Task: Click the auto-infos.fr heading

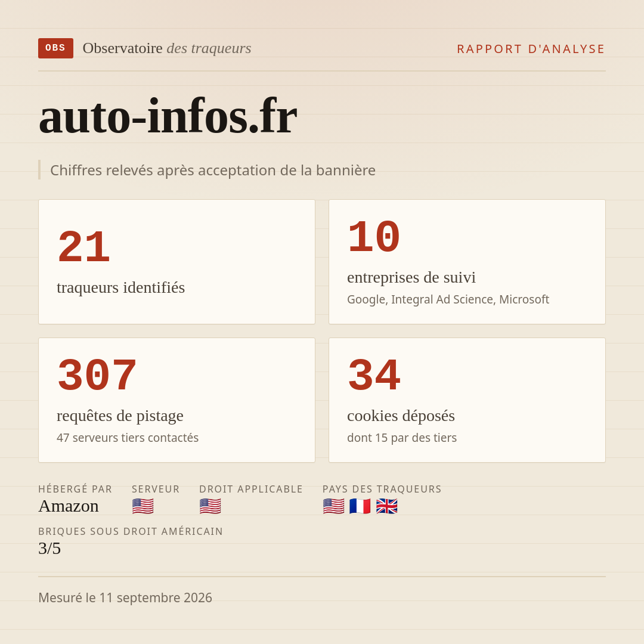Action: [x=168, y=117]
